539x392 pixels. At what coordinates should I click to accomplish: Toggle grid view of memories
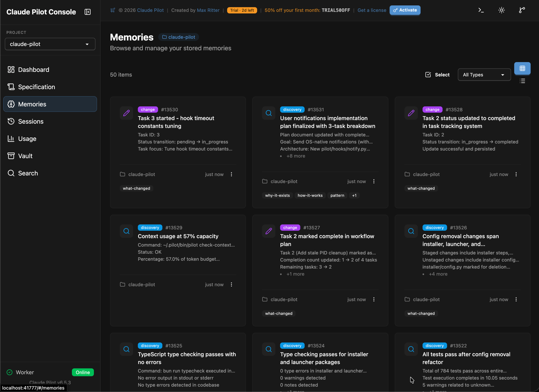(x=523, y=68)
